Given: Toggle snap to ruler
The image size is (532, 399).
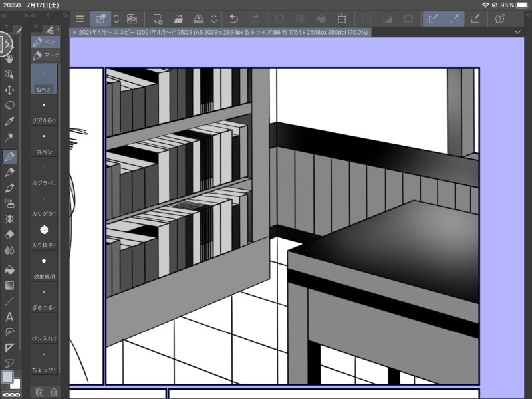Looking at the screenshot, I should click(x=434, y=19).
